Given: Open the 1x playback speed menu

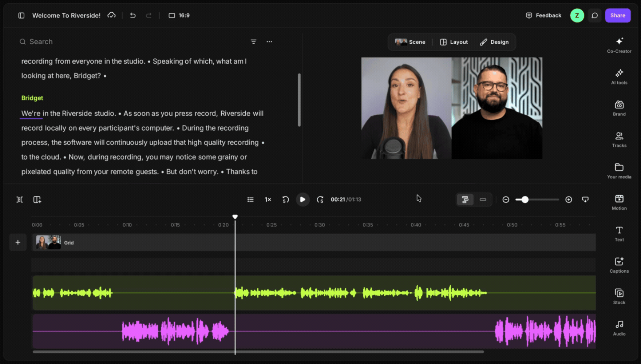Looking at the screenshot, I should [x=268, y=199].
